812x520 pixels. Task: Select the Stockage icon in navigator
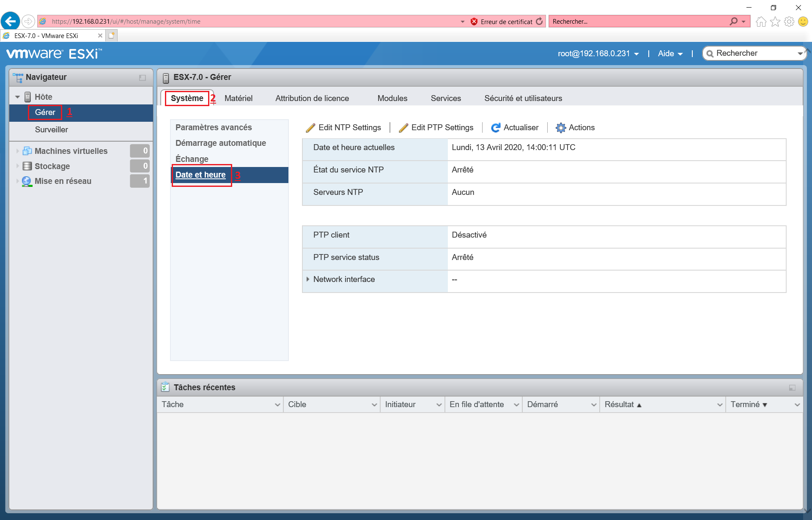(x=27, y=166)
